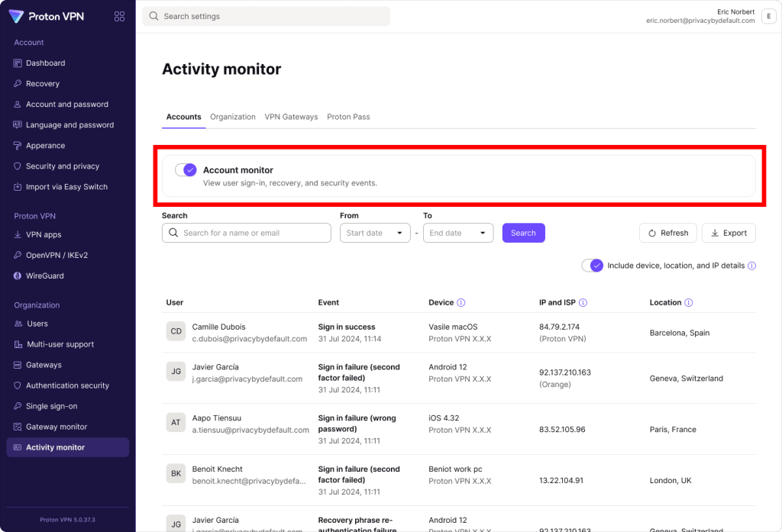
Task: Click c.dubois@privacybydefault.com email
Action: 250,339
